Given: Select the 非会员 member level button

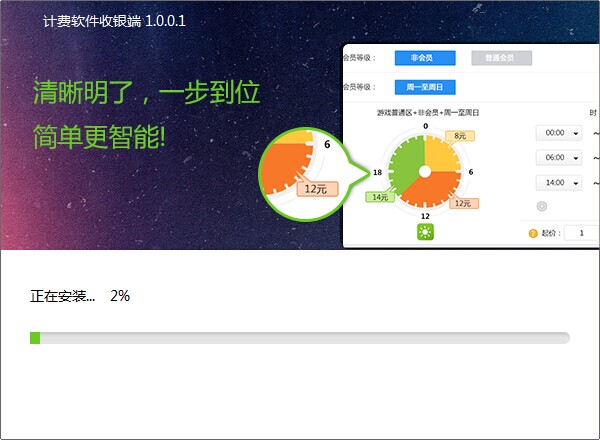Looking at the screenshot, I should pyautogui.click(x=425, y=58).
